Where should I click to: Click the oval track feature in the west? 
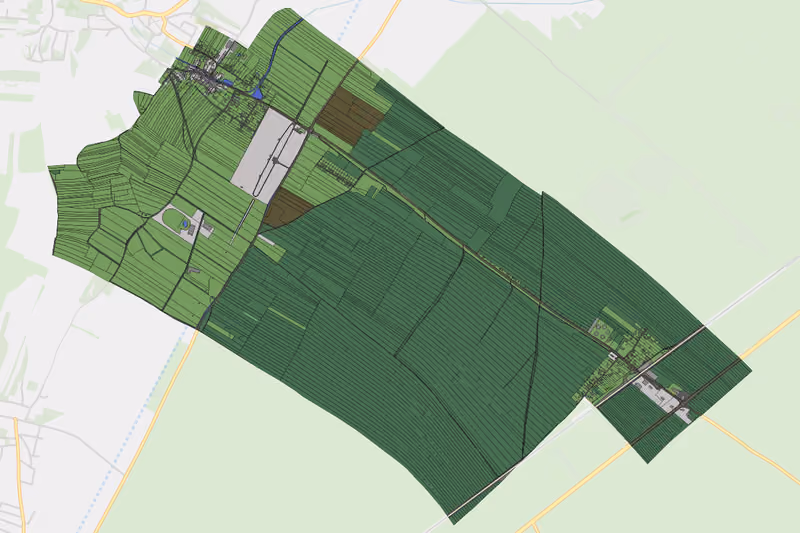click(177, 220)
